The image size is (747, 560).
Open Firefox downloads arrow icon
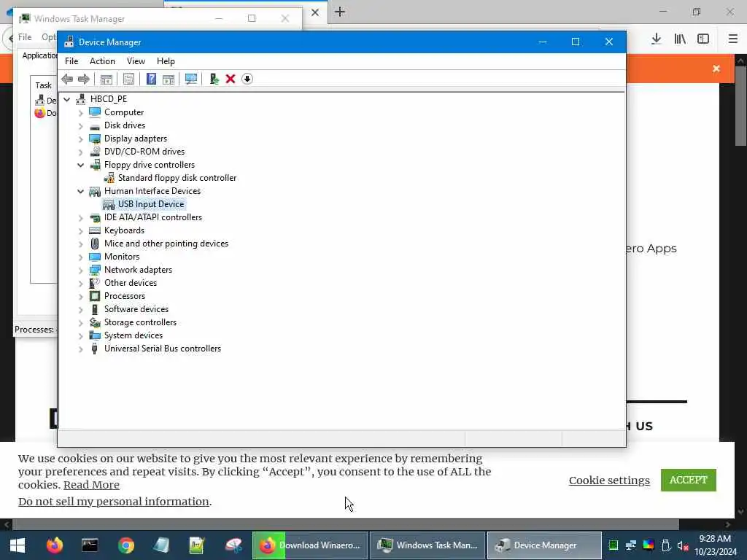click(656, 39)
